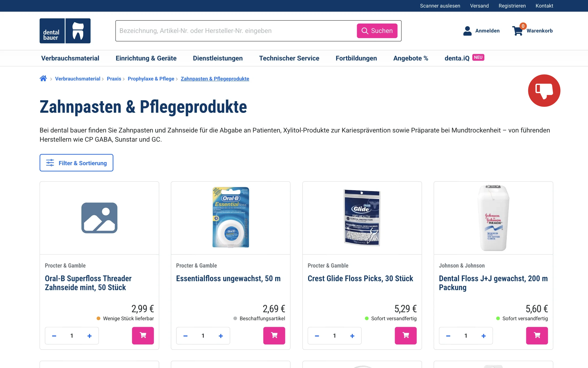Click quantity field for Crest Glide Floss Picks

click(334, 336)
